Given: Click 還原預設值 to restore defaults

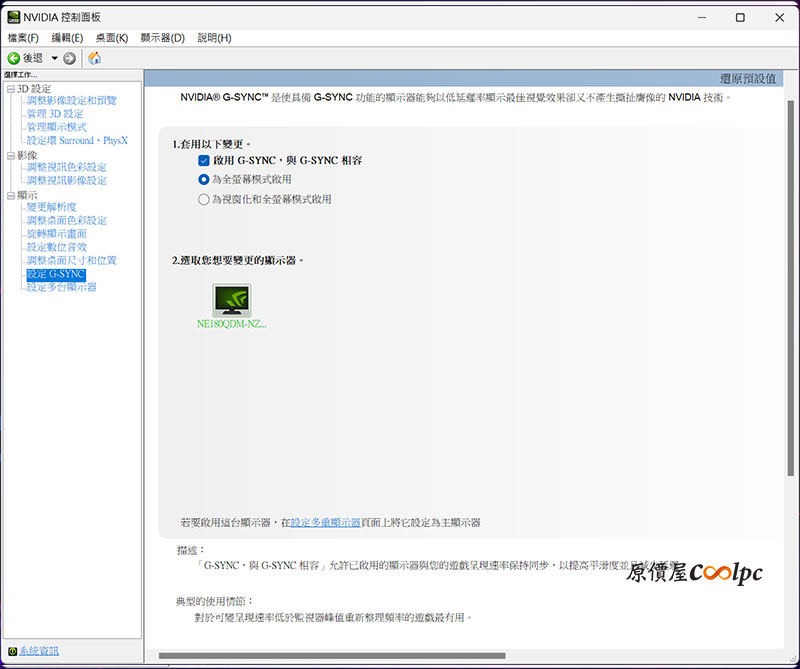Looking at the screenshot, I should 748,79.
